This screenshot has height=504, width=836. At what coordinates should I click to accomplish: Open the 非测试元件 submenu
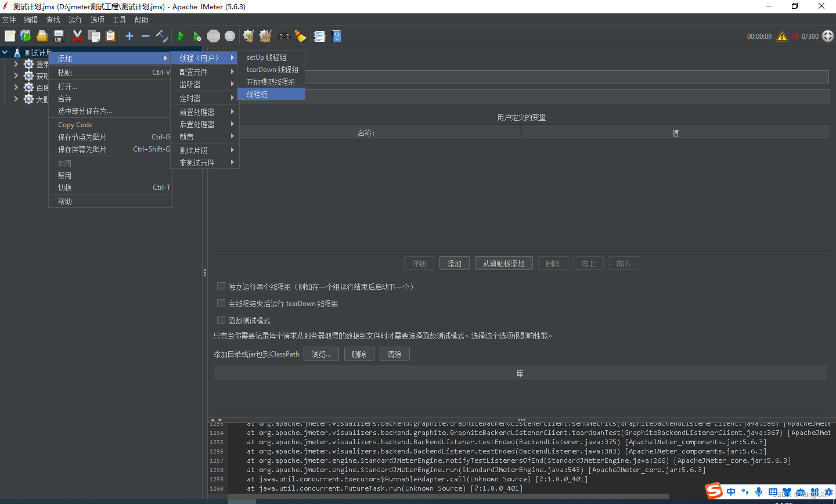[205, 163]
